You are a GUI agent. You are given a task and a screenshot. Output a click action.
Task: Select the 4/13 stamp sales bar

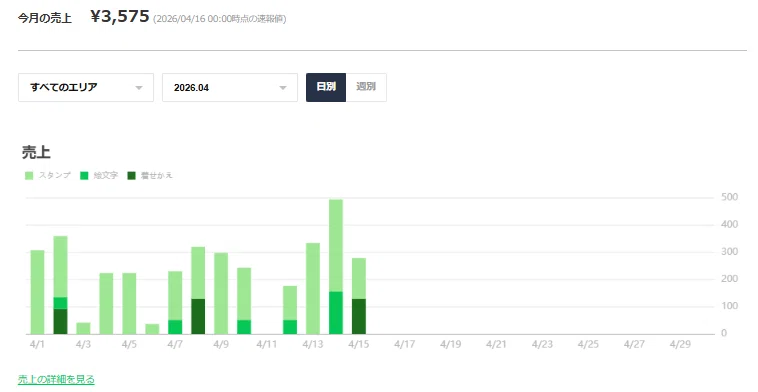313,289
